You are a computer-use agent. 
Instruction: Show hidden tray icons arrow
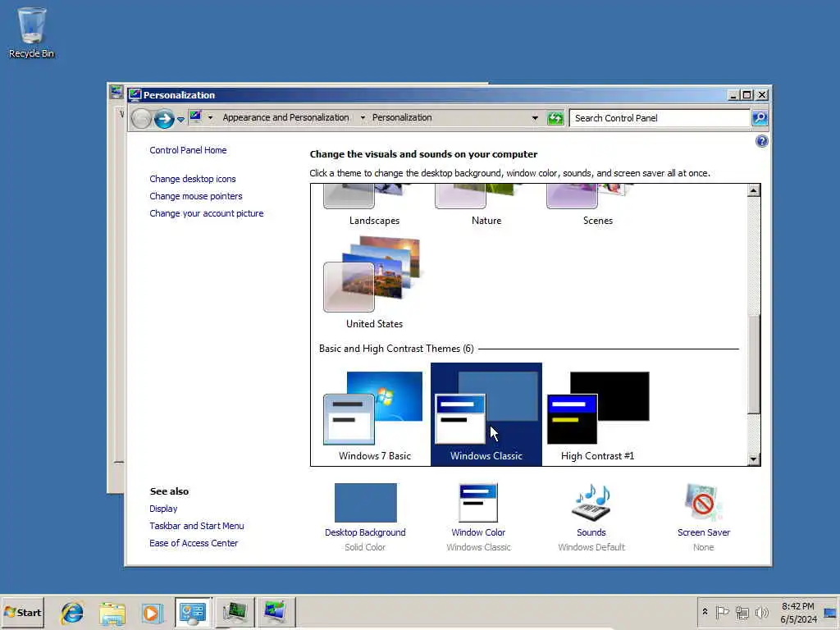click(705, 612)
